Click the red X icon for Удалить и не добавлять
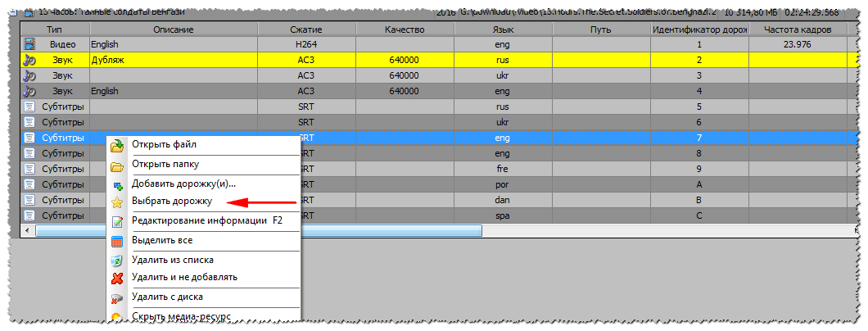Image resolution: width=868 pixels, height=331 pixels. 117,278
